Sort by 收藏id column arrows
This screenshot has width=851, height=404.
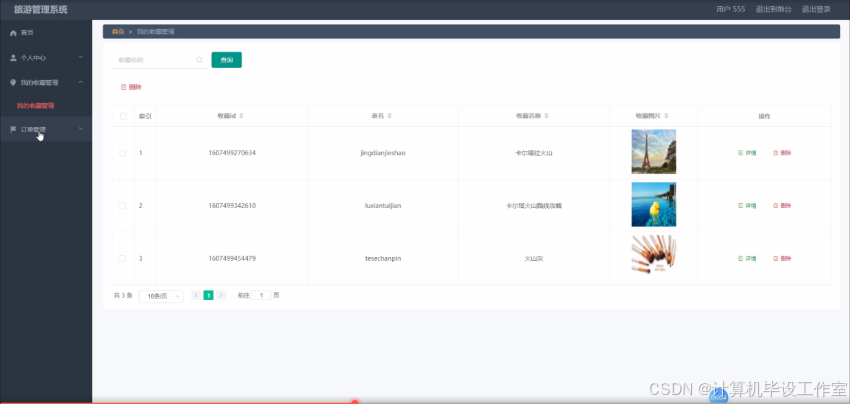pos(242,116)
